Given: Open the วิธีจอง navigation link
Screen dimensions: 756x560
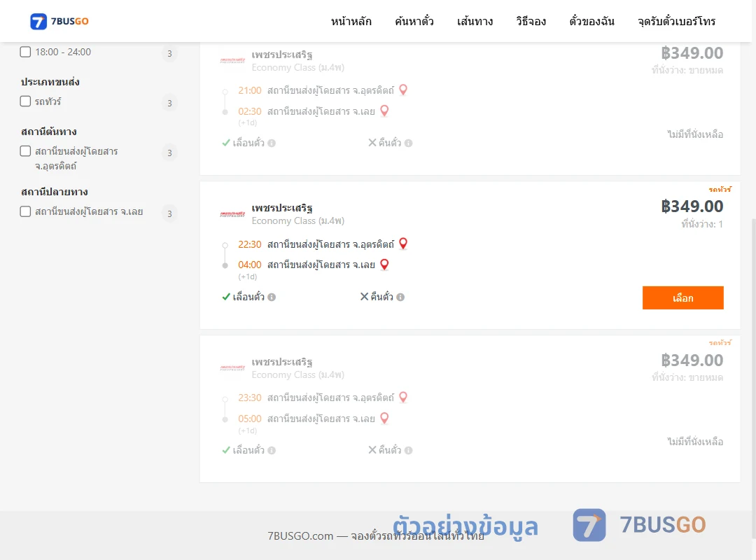Looking at the screenshot, I should coord(531,21).
